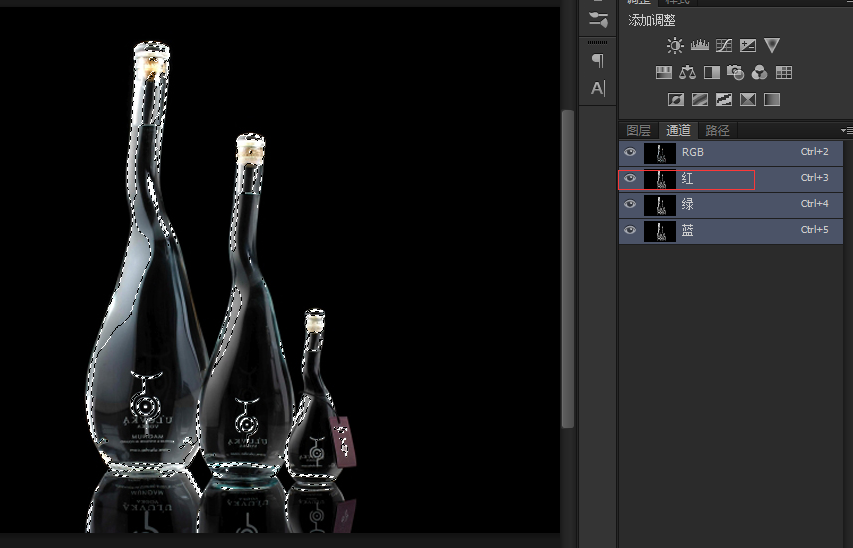853x548 pixels.
Task: Select the RGB channel name
Action: pos(693,152)
